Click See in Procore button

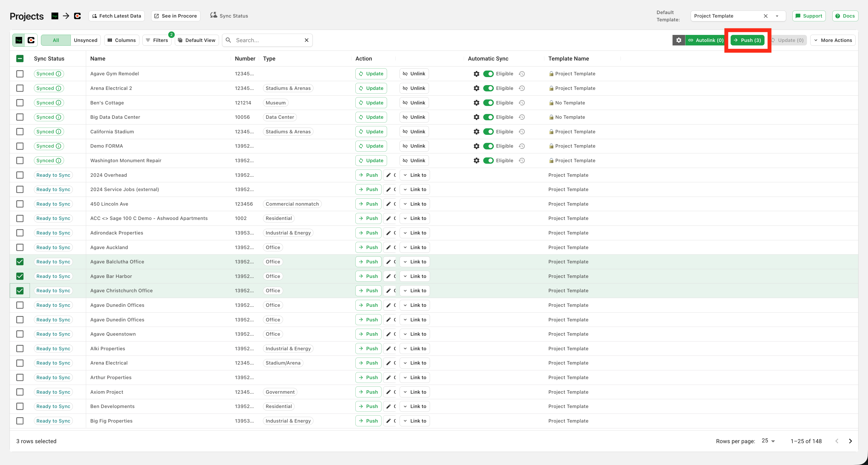tap(176, 16)
